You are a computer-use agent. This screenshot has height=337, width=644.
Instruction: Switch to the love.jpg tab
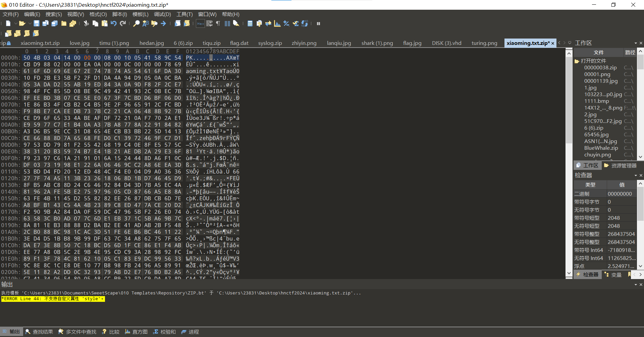tap(79, 43)
